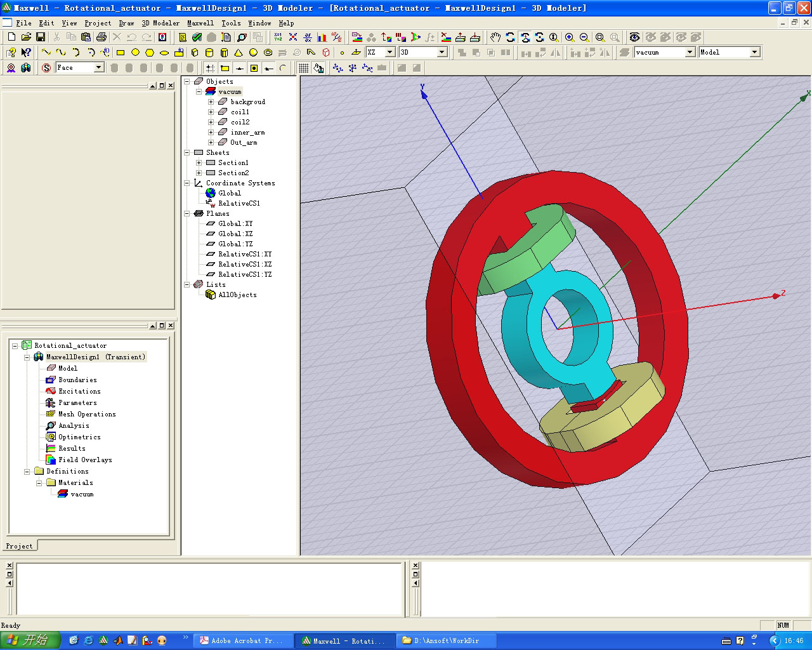Click the Windows Start button
812x650 pixels.
[x=30, y=640]
